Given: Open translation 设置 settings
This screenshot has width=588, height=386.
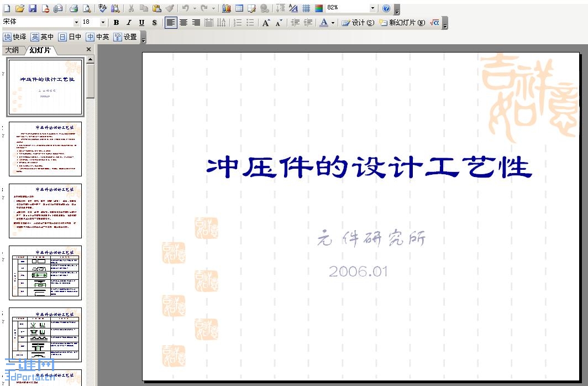Looking at the screenshot, I should [125, 36].
